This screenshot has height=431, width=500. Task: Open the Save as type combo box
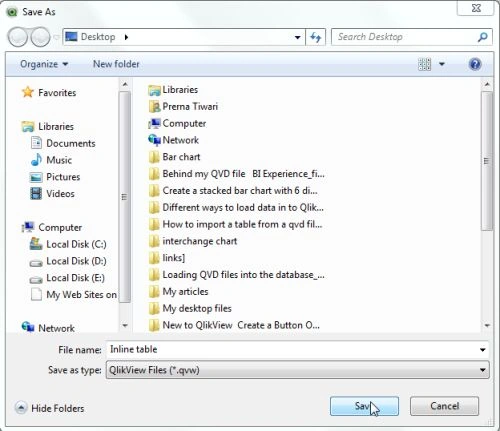click(x=297, y=370)
